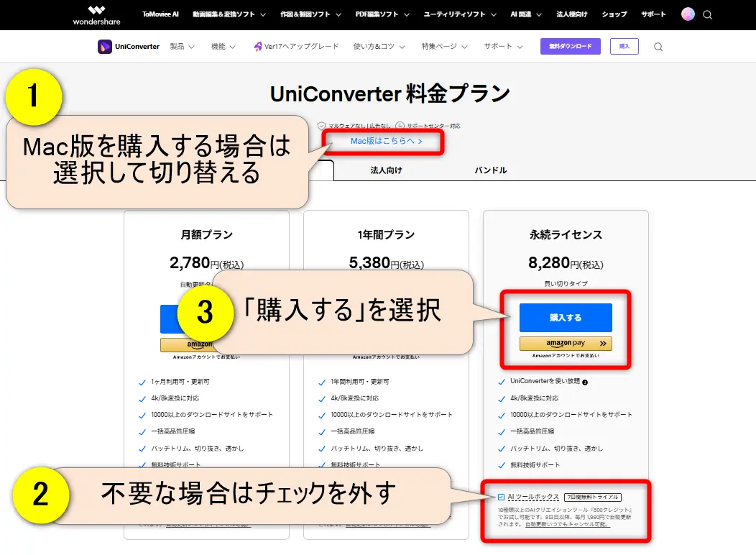Open the UniConverter home via its logo icon

pyautogui.click(x=105, y=46)
